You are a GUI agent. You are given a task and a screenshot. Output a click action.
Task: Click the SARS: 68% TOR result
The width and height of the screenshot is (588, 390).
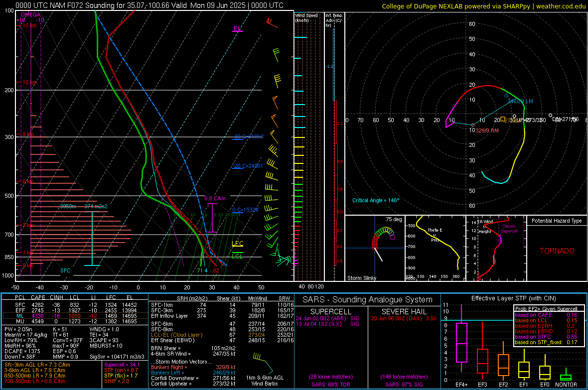click(x=331, y=385)
